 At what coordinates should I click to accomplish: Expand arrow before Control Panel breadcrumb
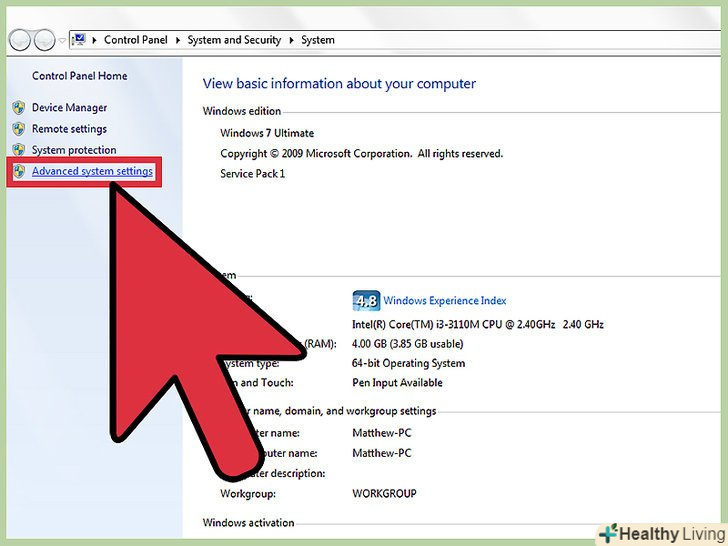(94, 40)
